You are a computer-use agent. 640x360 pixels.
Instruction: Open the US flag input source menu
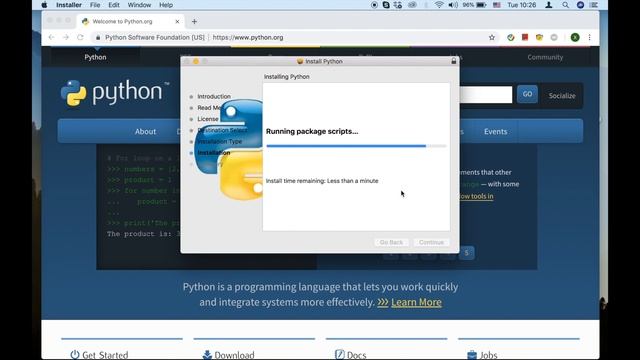(x=497, y=5)
